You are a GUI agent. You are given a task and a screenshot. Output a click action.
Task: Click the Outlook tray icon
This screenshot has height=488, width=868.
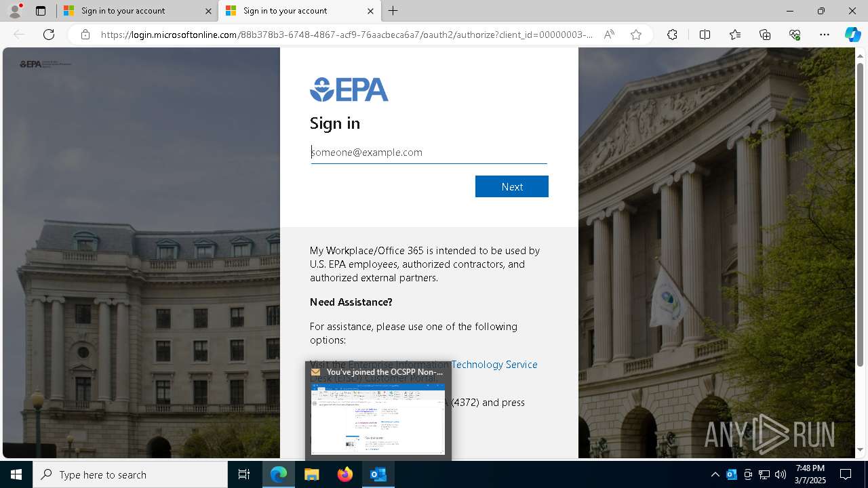coord(732,474)
